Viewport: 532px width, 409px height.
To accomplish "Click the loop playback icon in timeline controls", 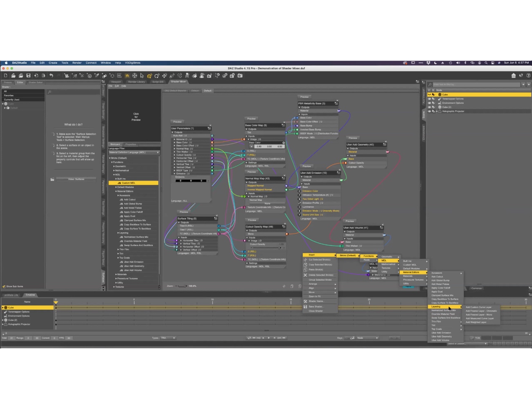I will point(249,338).
